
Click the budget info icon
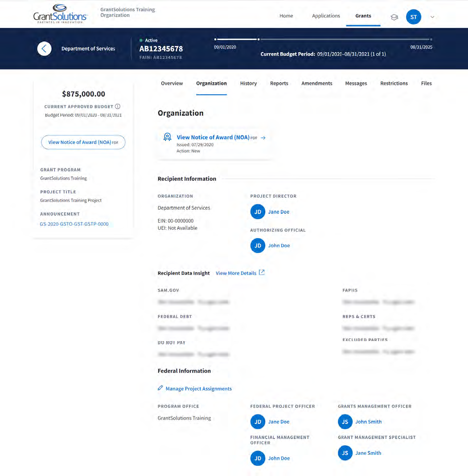118,106
